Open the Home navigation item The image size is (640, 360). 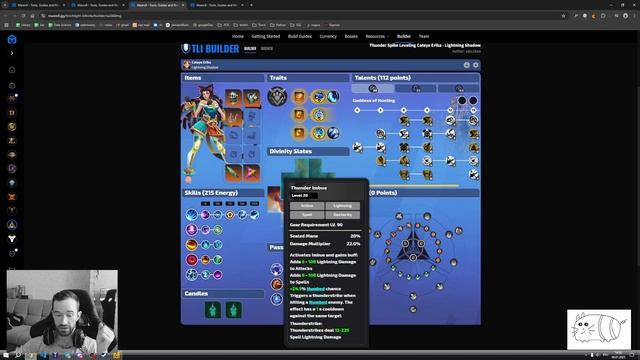238,36
